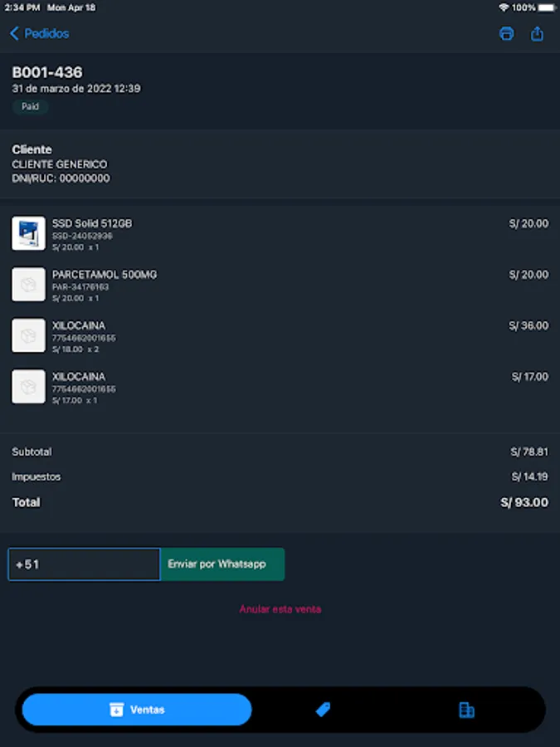
Task: Go back to Pedidos list
Action: coord(39,34)
